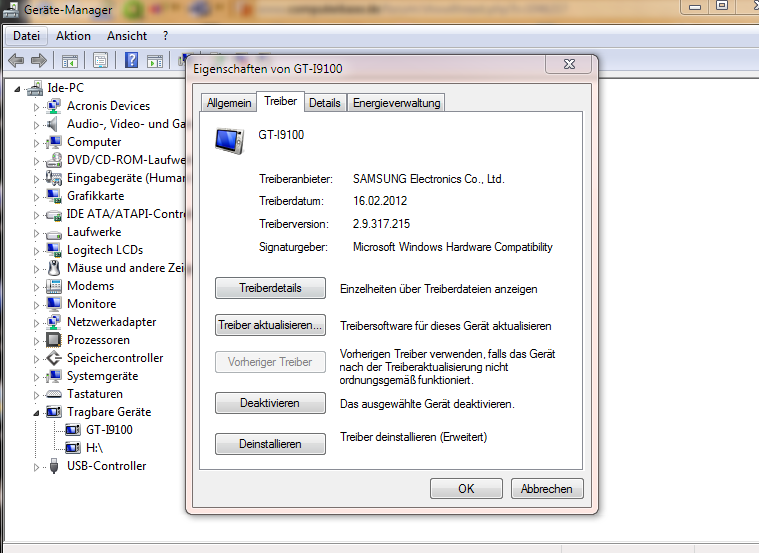The image size is (759, 553).
Task: Expand the Prozessoren node arrow
Action: point(36,341)
